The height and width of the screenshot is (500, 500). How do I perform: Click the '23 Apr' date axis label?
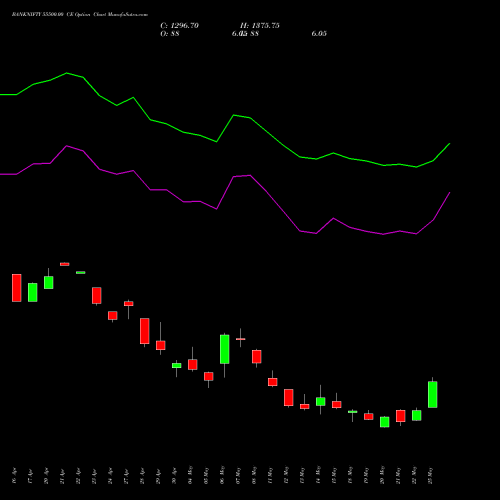pos(94,476)
